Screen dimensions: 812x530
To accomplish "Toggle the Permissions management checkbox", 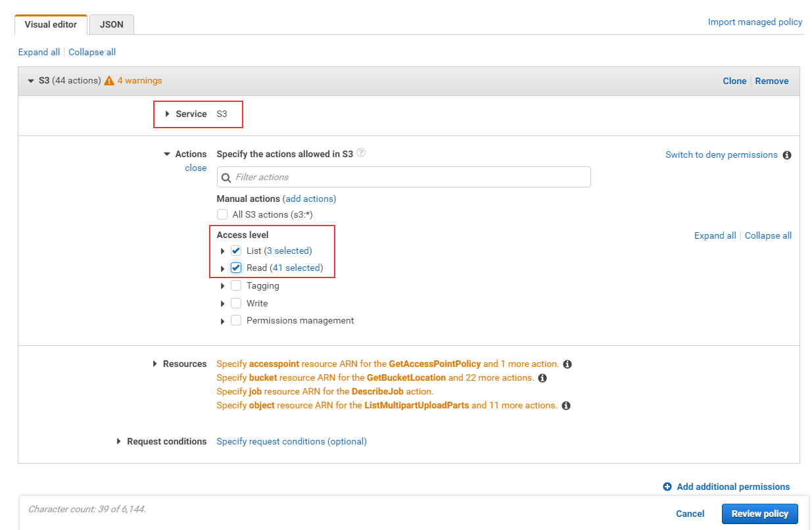I will tap(236, 320).
